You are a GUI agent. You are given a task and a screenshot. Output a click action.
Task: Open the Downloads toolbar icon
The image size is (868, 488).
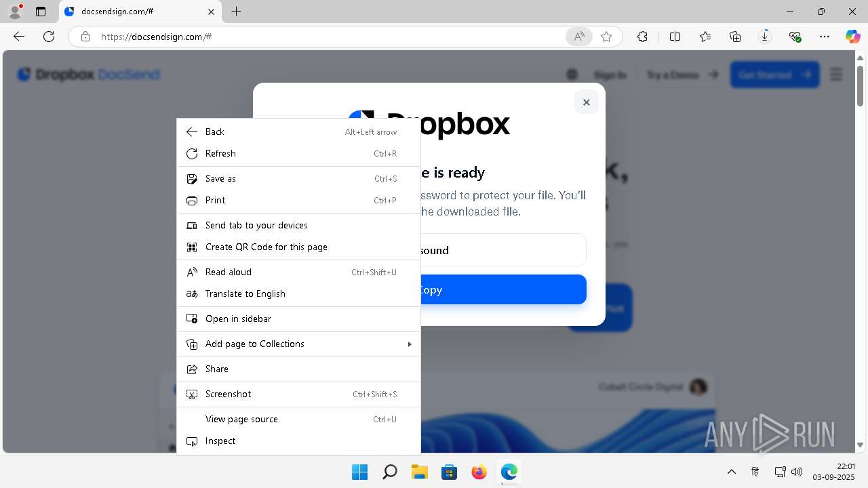coord(765,37)
